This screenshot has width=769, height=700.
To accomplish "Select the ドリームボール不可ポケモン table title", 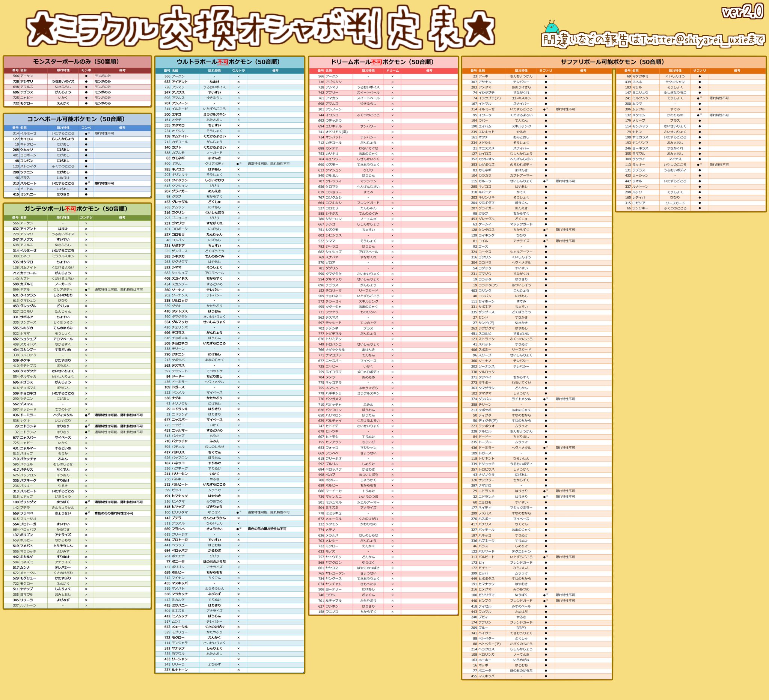I will (382, 62).
